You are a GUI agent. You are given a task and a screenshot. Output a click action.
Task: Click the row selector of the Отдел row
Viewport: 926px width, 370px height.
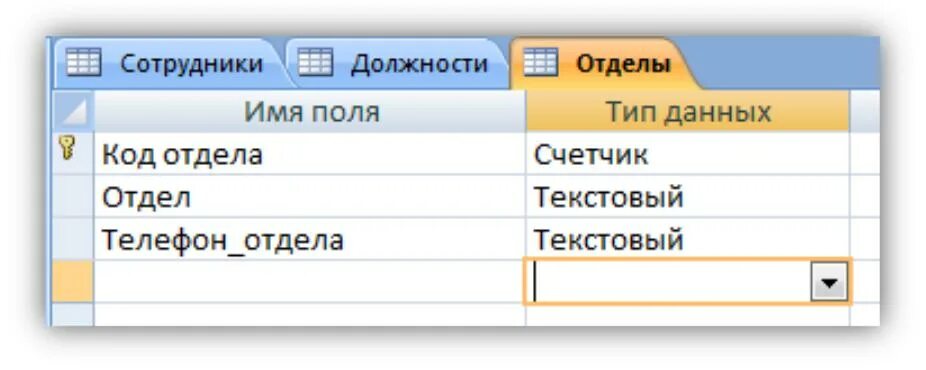(73, 197)
